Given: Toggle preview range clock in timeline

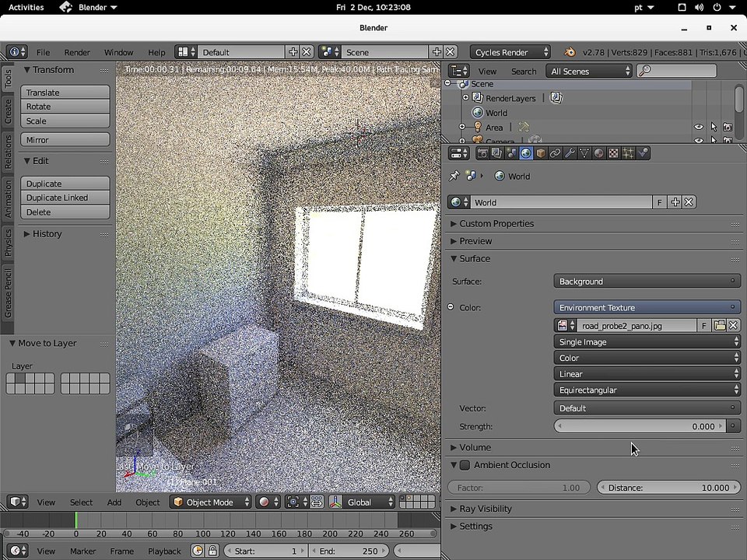Looking at the screenshot, I should pyautogui.click(x=198, y=551).
